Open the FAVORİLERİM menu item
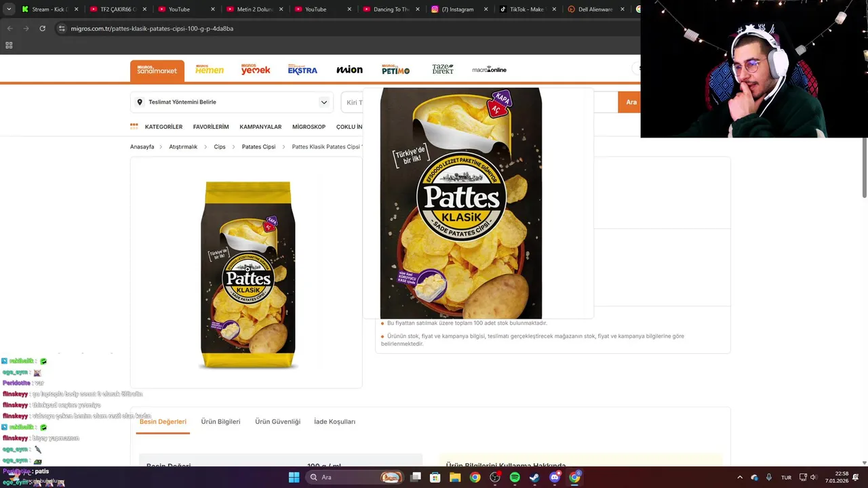 211,127
